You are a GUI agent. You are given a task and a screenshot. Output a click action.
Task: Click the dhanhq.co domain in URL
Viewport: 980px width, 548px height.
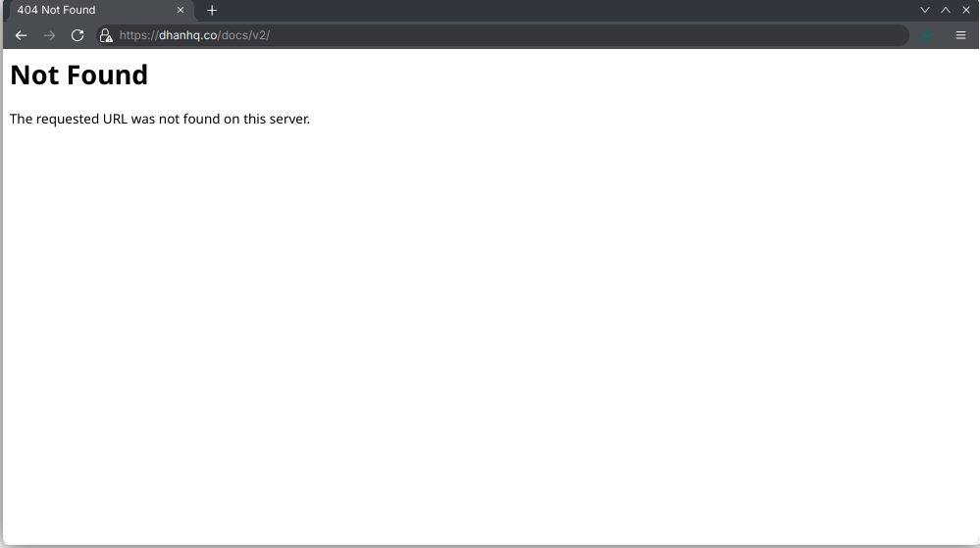[x=187, y=35]
